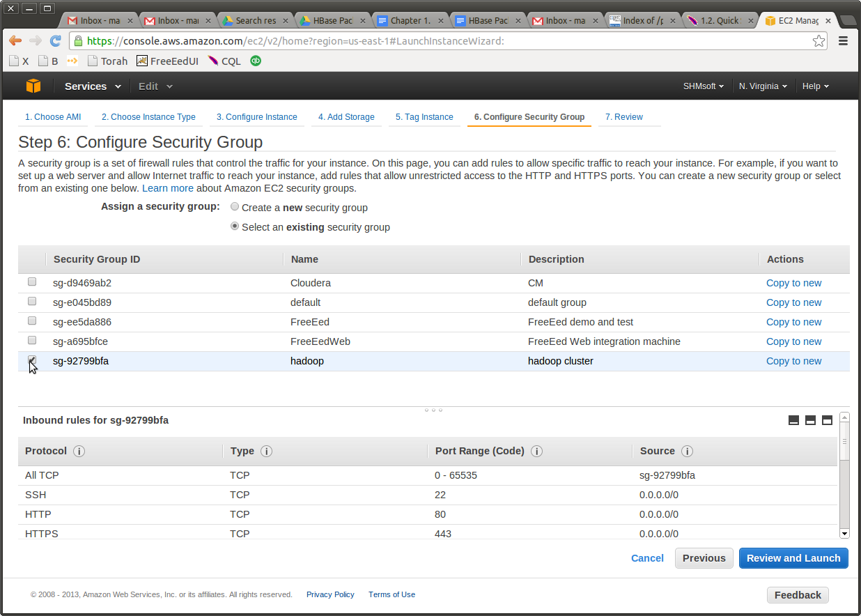
Task: Open the Services dropdown menu
Action: tap(93, 86)
